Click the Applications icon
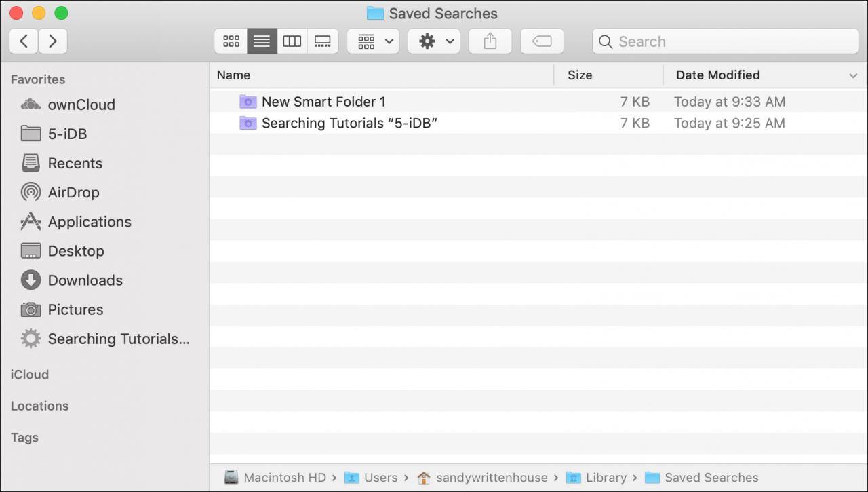This screenshot has width=868, height=492. [x=31, y=221]
